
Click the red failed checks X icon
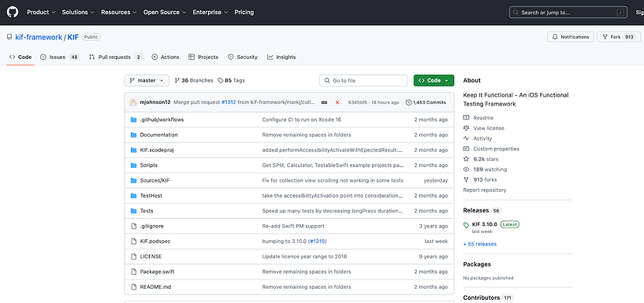tap(337, 102)
